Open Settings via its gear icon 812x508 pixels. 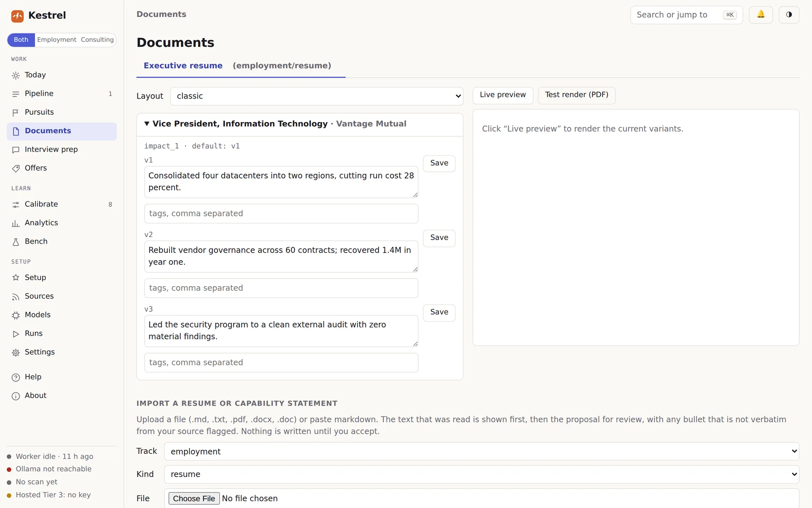pos(16,353)
